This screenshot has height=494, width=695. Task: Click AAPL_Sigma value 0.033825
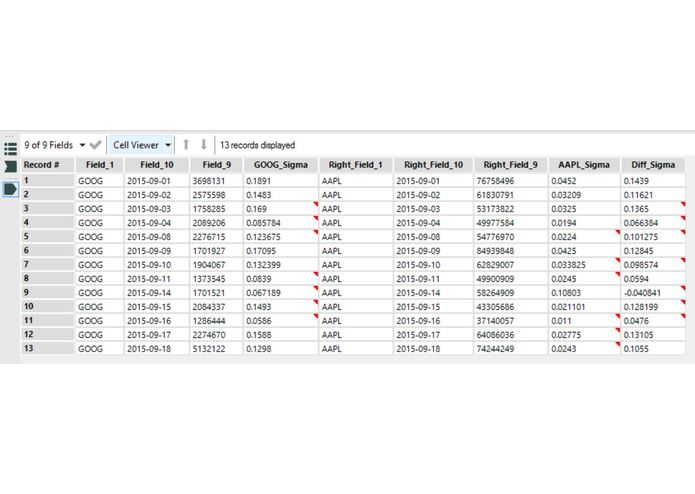click(584, 265)
